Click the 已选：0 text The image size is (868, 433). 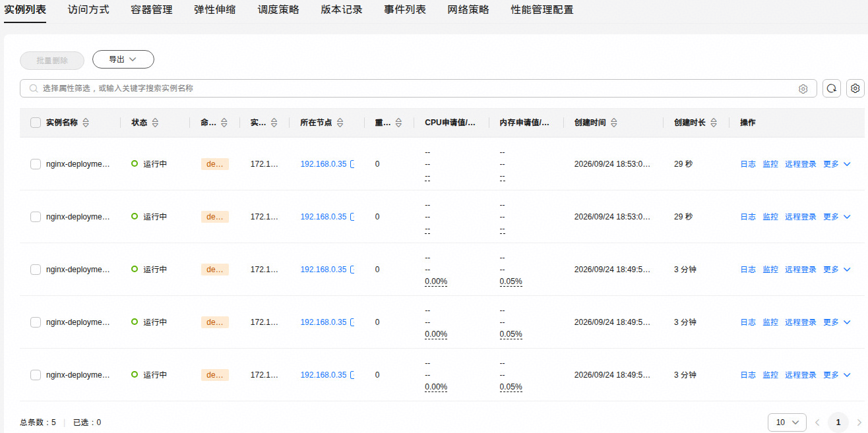pos(87,422)
